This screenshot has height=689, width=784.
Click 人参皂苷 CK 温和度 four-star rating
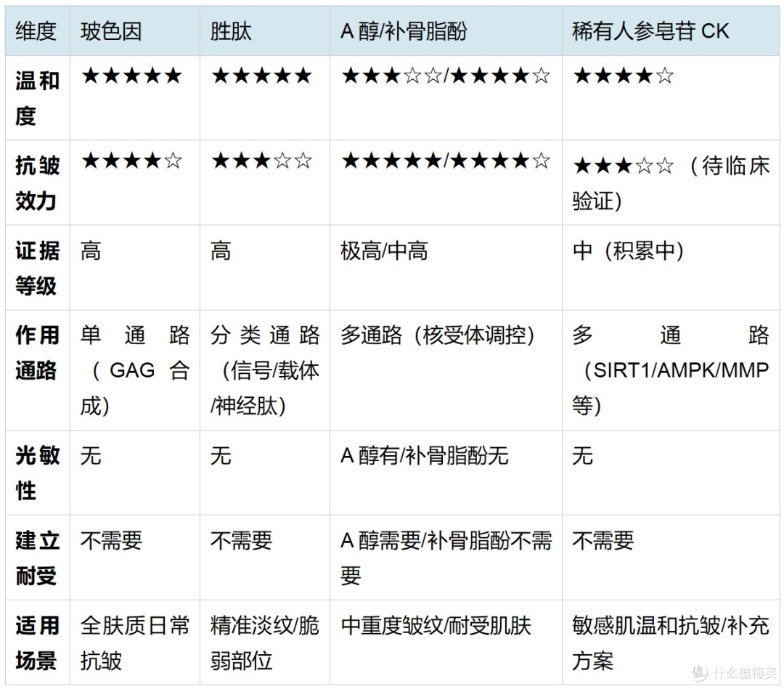[624, 76]
